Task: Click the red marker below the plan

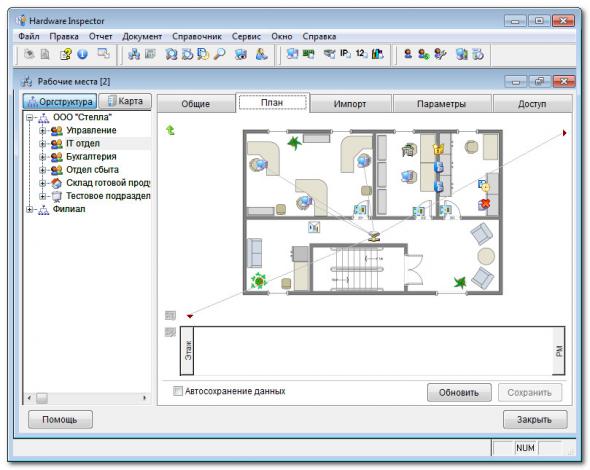Action: (190, 316)
